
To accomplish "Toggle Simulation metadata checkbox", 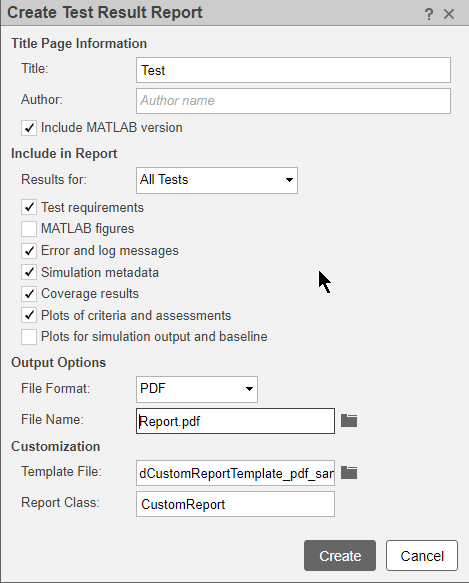I will pyautogui.click(x=29, y=273).
